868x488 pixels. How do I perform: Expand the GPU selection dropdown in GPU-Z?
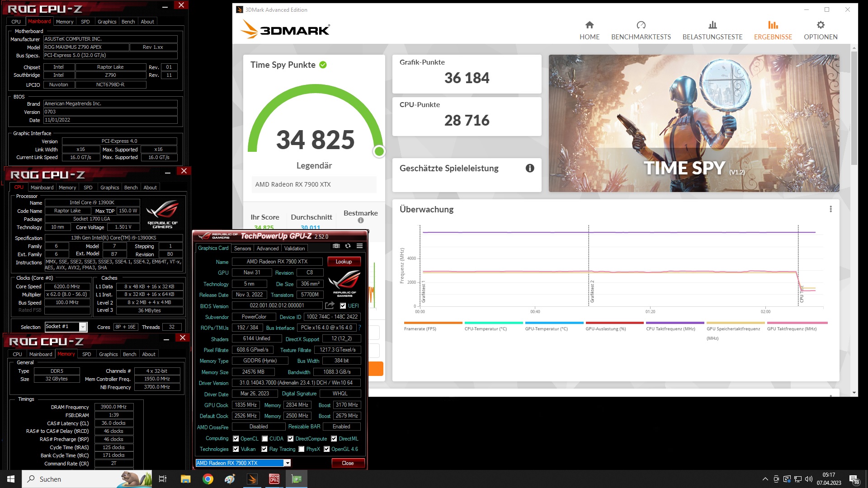(287, 463)
